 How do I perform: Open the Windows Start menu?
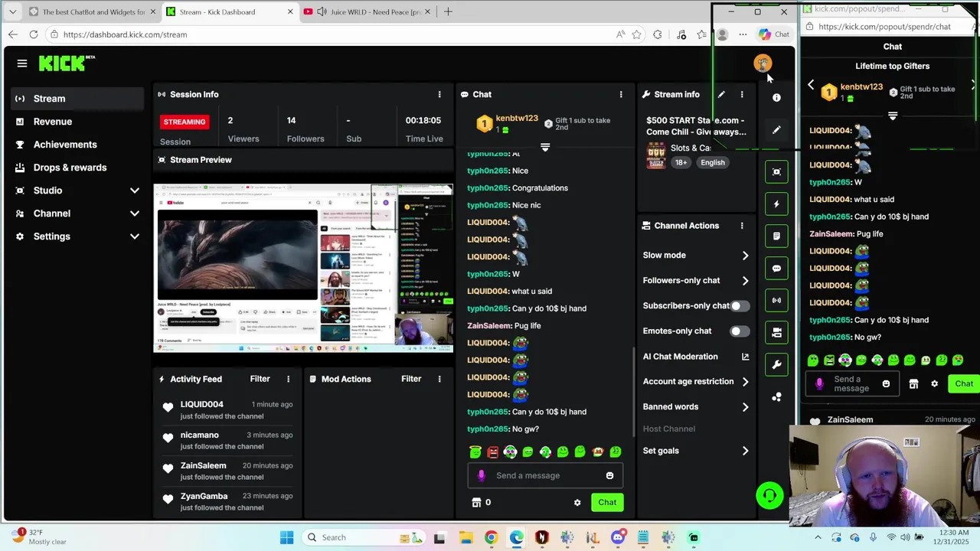(x=286, y=538)
